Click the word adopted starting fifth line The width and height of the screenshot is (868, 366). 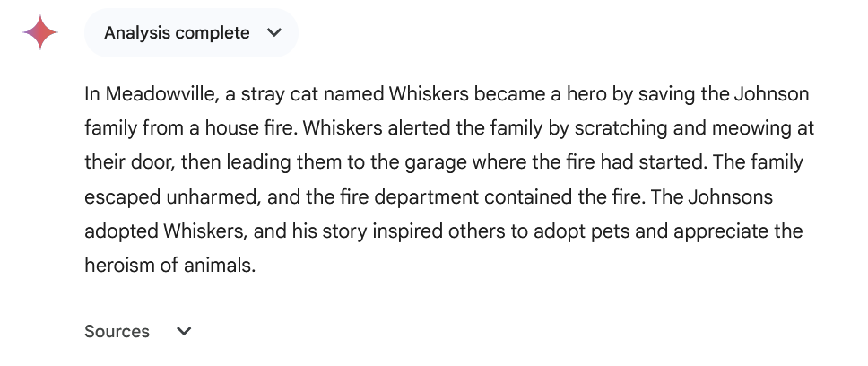pos(121,231)
